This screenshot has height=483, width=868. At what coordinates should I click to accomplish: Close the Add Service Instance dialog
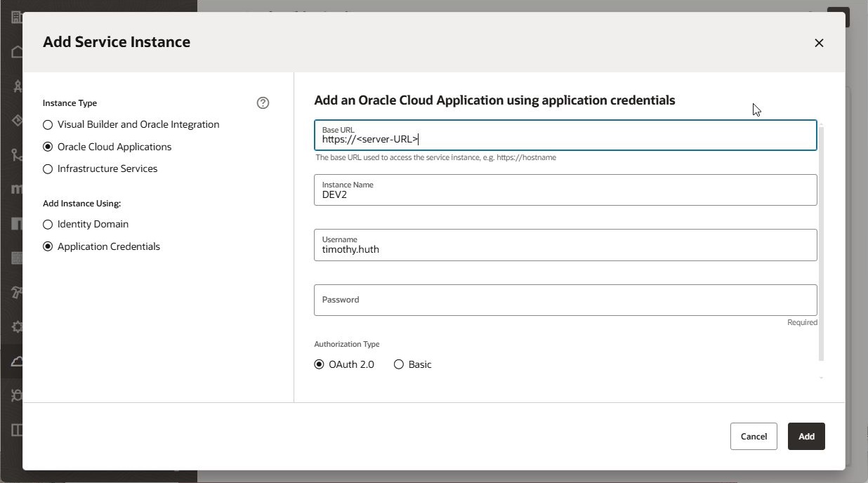[819, 43]
